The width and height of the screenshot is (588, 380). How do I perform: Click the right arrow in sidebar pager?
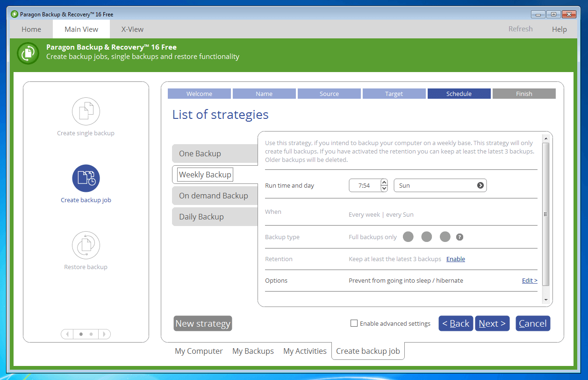[x=104, y=334]
